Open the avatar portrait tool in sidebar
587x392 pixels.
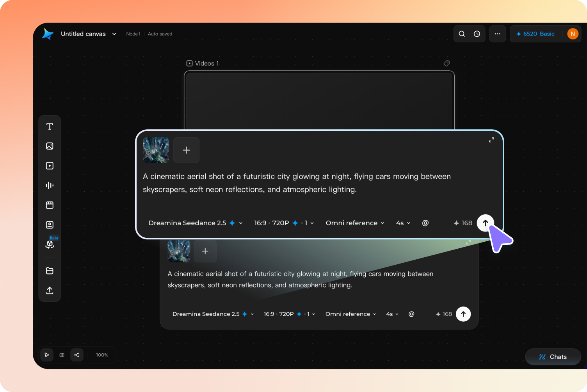[50, 225]
